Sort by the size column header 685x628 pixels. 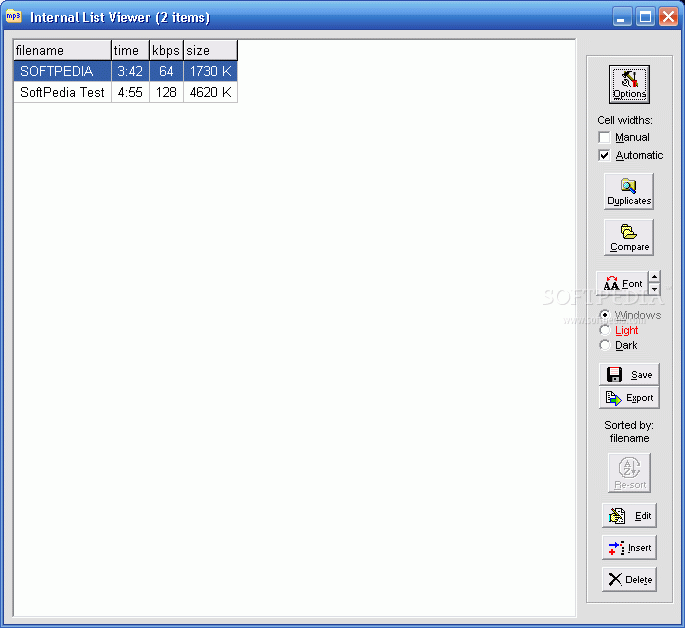pyautogui.click(x=211, y=50)
